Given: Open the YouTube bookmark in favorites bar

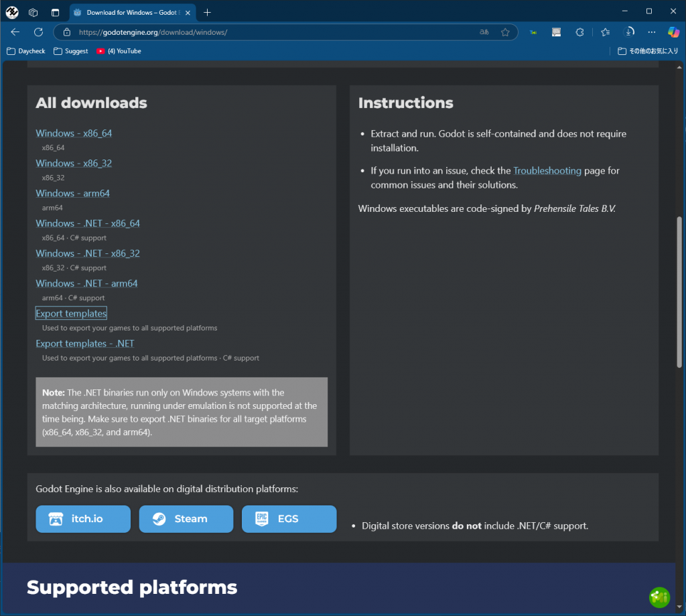Looking at the screenshot, I should pos(119,51).
